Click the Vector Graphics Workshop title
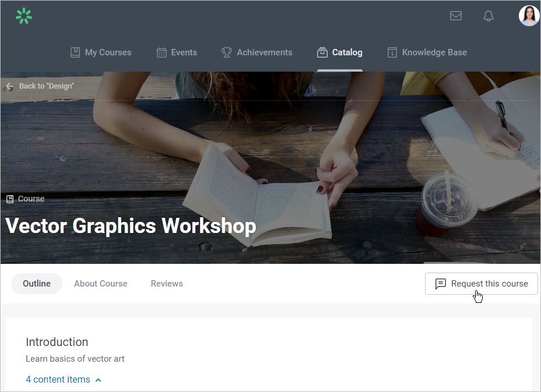 [131, 226]
